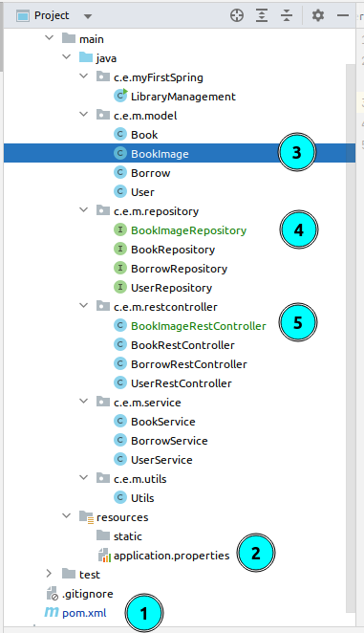Collapse the c.e.m.service package chevron
Viewport: 364px width, 633px height.
pyautogui.click(x=83, y=402)
